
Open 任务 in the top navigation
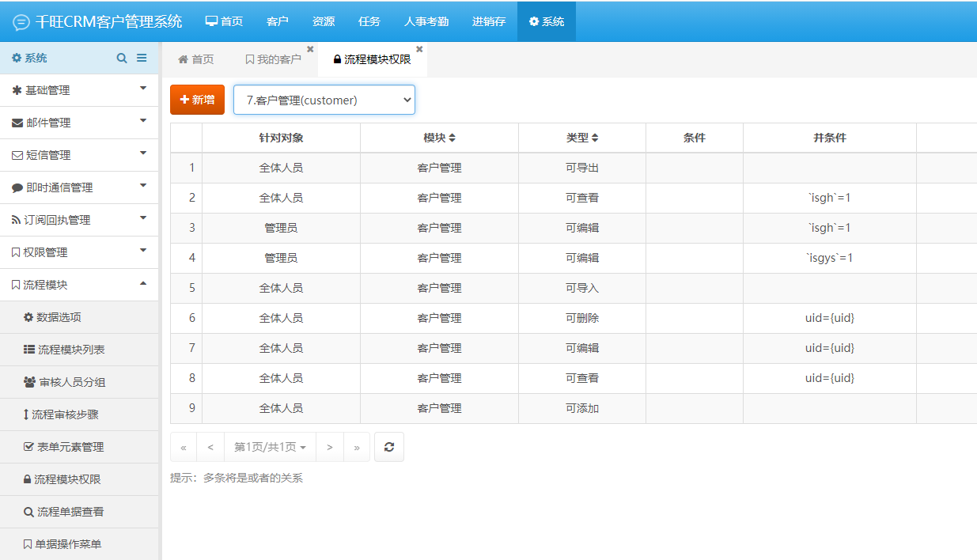[x=369, y=21]
